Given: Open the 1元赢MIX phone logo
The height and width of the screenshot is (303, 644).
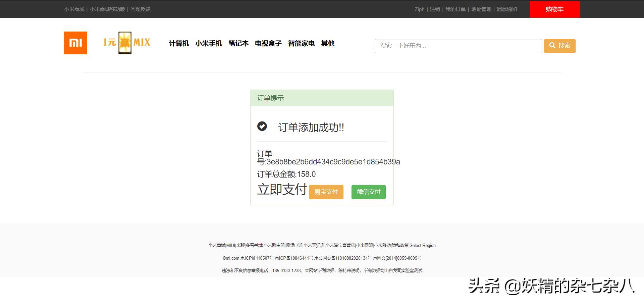Looking at the screenshot, I should pyautogui.click(x=126, y=43).
